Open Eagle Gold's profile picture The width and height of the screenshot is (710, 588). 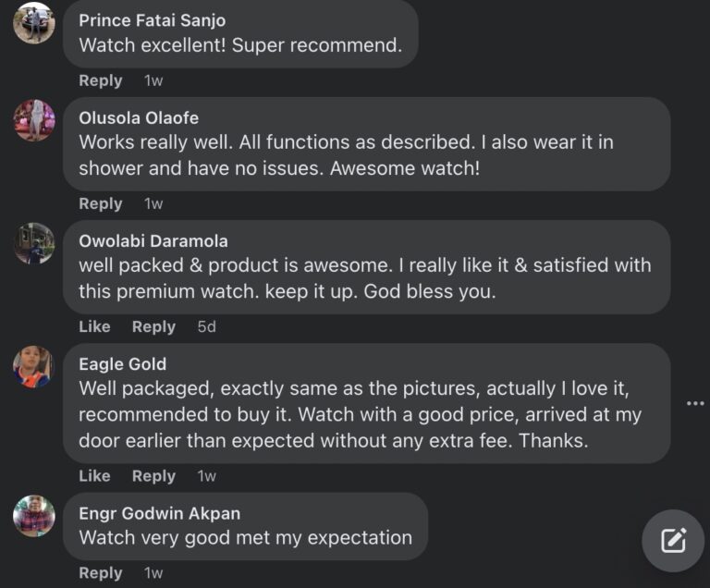pos(34,367)
